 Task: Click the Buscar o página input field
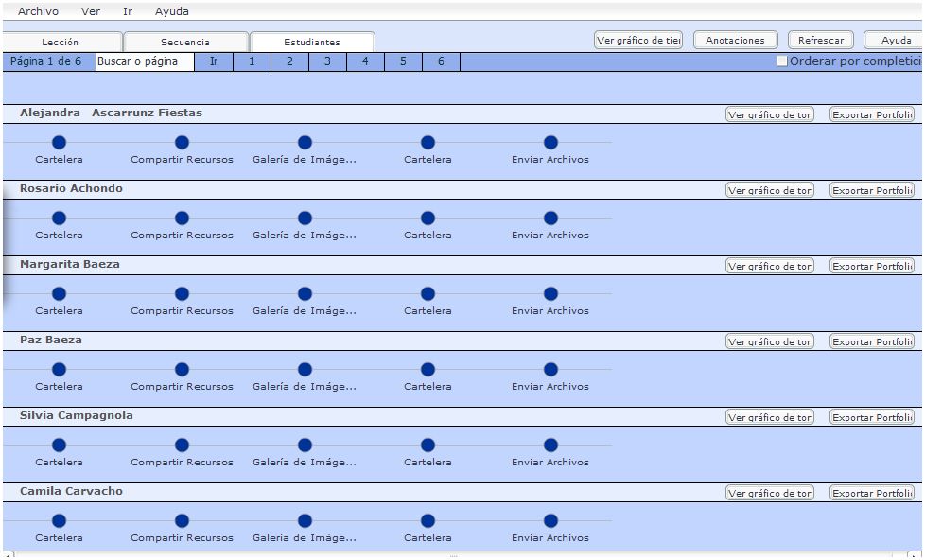144,61
